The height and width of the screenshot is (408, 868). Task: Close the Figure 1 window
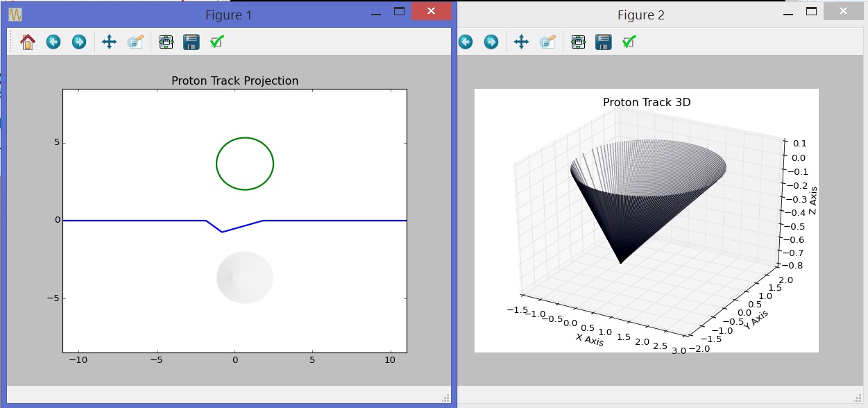coord(432,12)
